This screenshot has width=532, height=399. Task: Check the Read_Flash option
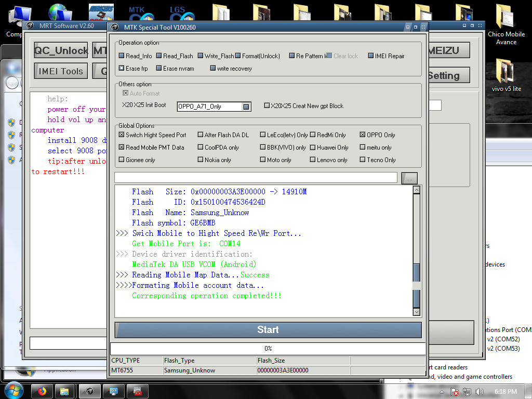coord(159,56)
